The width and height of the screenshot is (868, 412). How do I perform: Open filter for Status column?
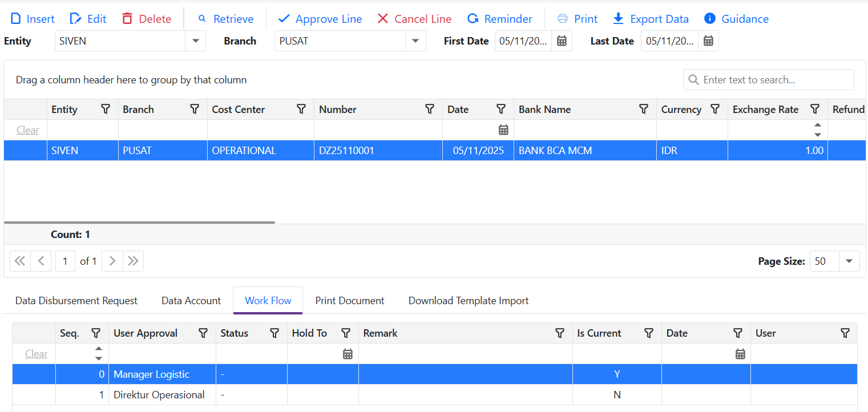click(274, 333)
